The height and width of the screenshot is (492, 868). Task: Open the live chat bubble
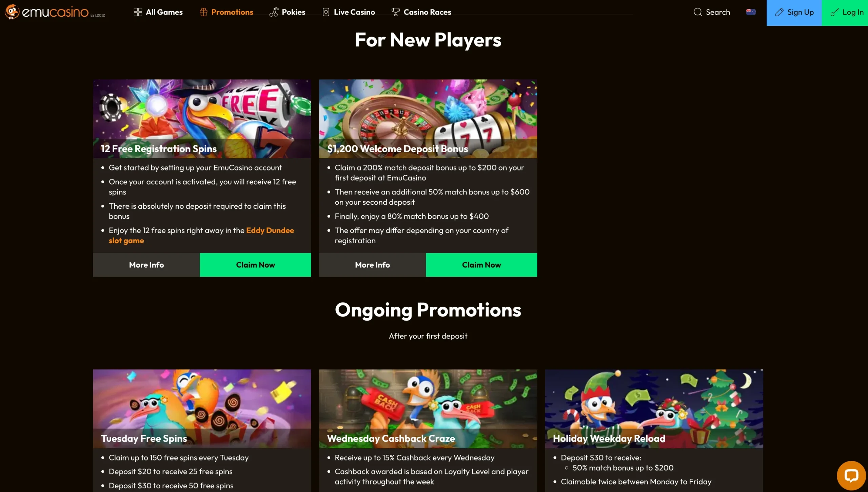pyautogui.click(x=851, y=475)
